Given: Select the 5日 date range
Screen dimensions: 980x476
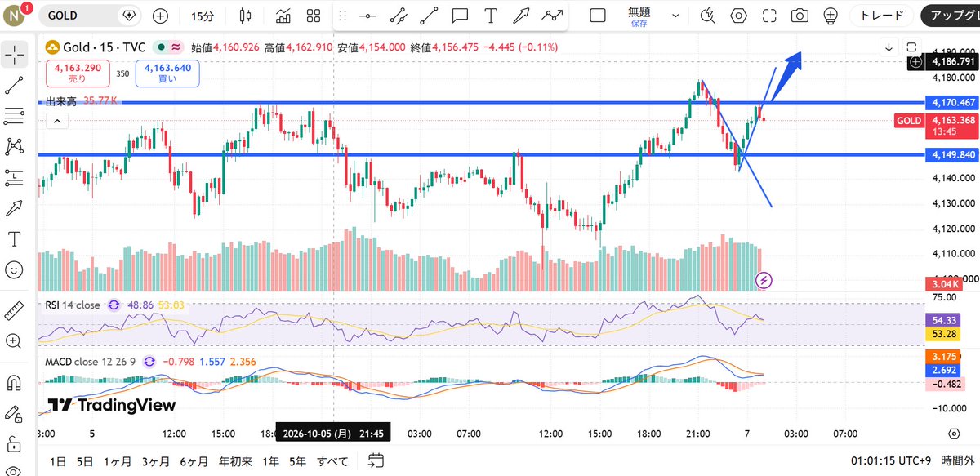Looking at the screenshot, I should [x=85, y=461].
